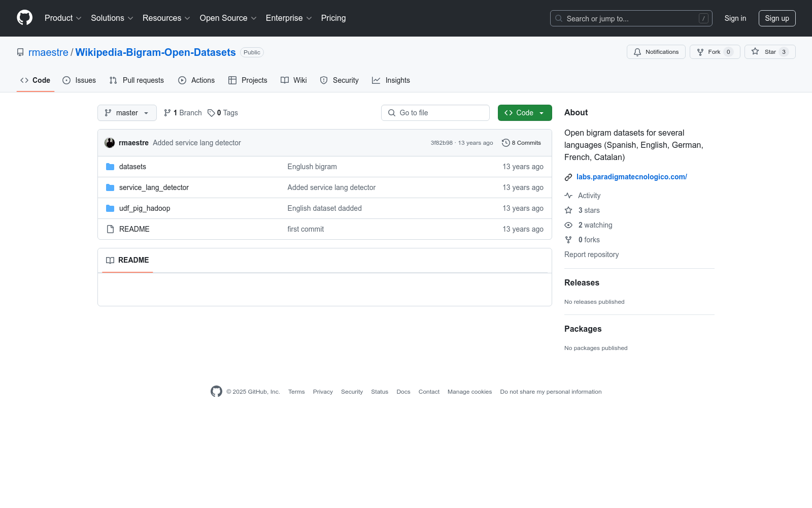The image size is (812, 508).
Task: Open the datasets folder name
Action: tap(132, 167)
